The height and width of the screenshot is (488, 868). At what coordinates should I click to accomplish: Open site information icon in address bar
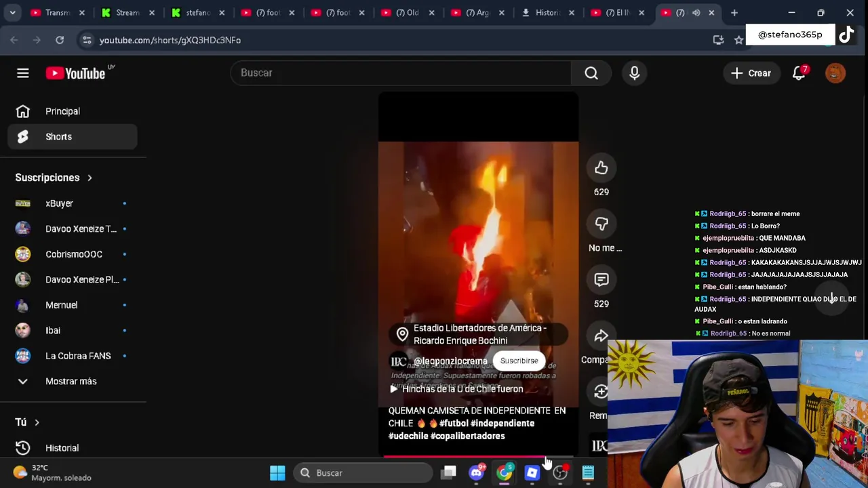click(87, 40)
